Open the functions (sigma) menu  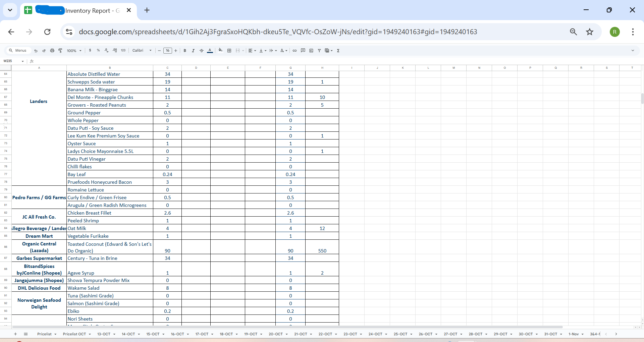[338, 51]
